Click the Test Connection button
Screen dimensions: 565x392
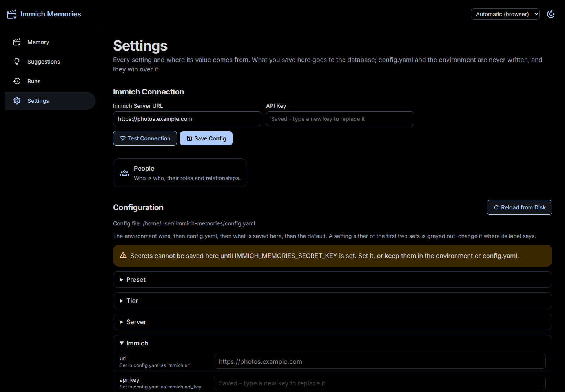145,138
